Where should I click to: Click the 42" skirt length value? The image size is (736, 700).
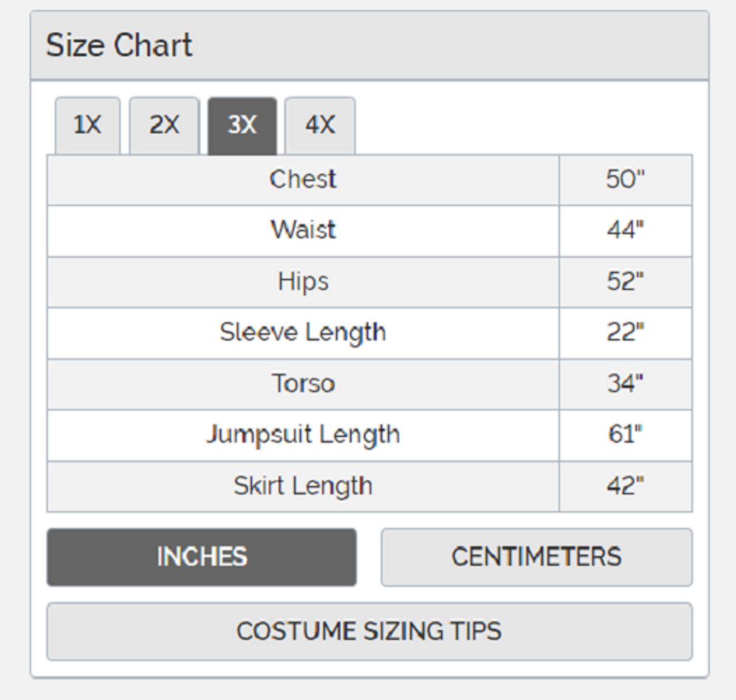tap(625, 486)
